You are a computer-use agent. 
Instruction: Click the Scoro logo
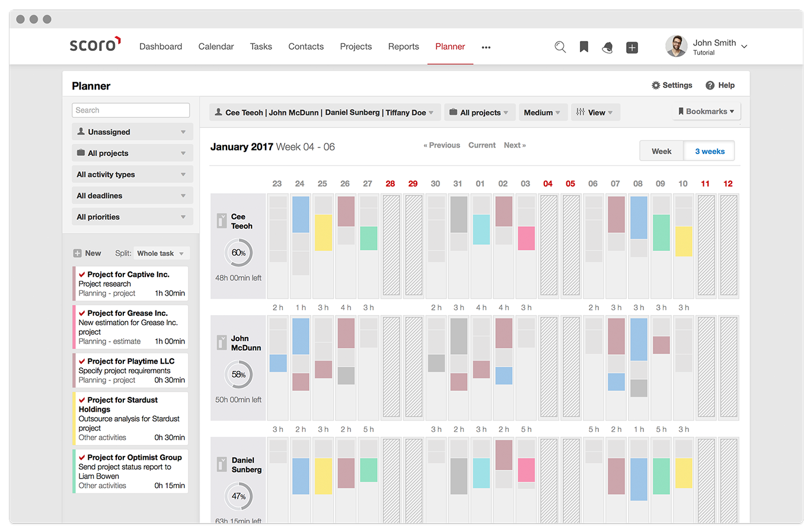(x=95, y=44)
